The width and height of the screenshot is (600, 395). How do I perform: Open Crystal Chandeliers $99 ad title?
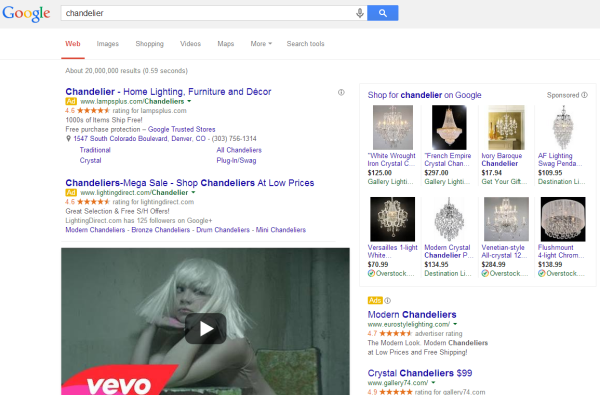(420, 373)
